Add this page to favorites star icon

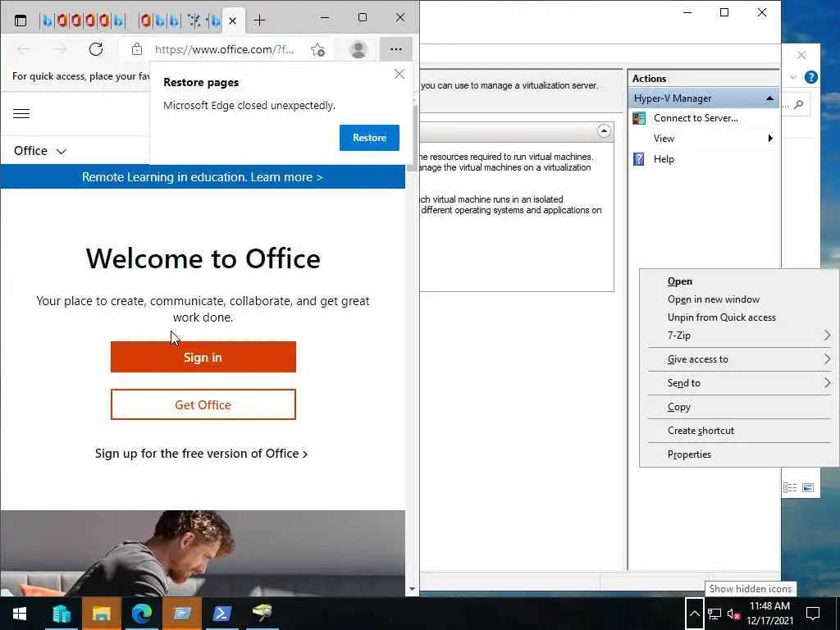point(317,50)
